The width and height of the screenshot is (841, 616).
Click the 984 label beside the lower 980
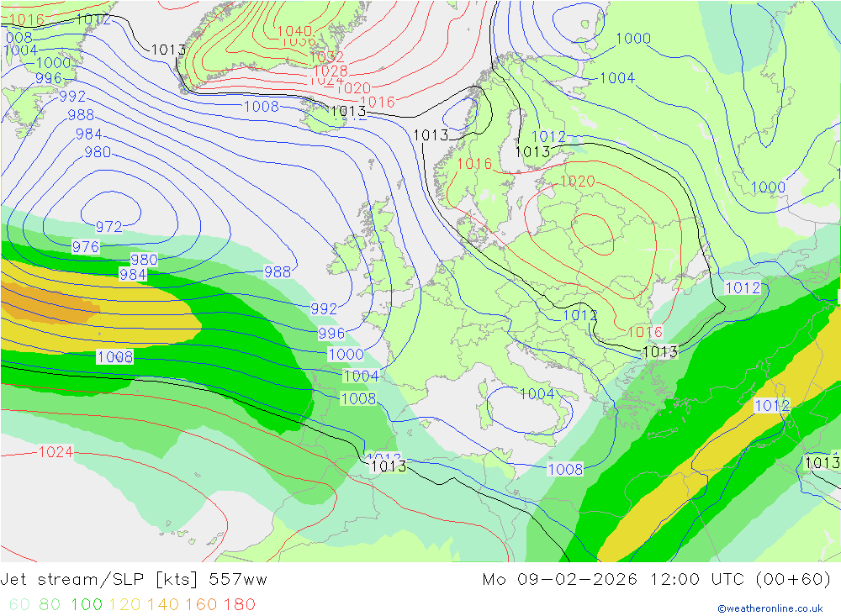click(x=133, y=275)
